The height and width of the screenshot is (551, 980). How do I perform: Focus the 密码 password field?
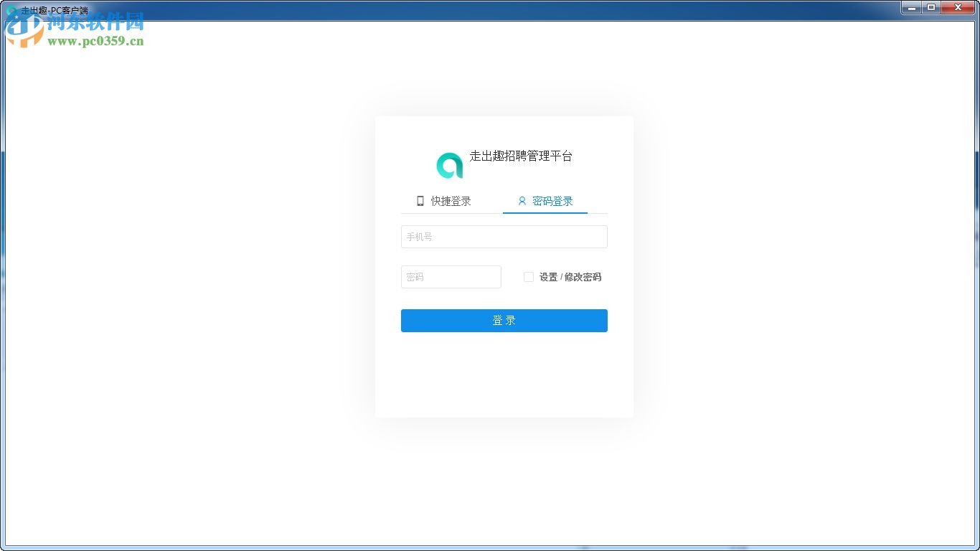pyautogui.click(x=451, y=277)
